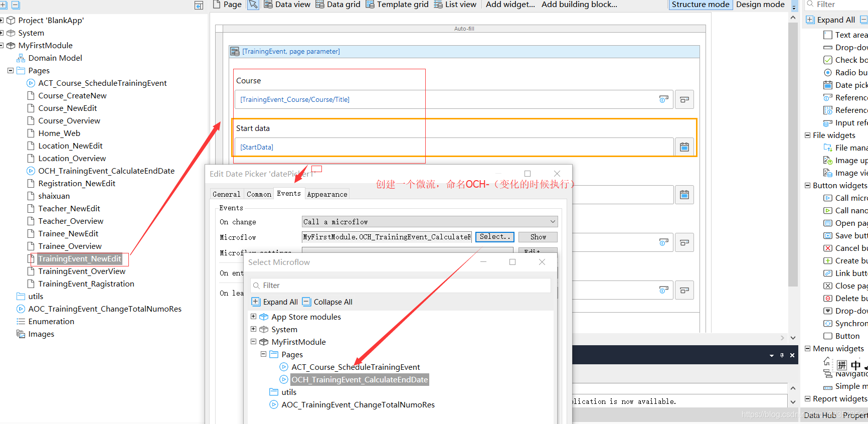868x424 pixels.
Task: Select the Check box widget icon
Action: point(828,60)
